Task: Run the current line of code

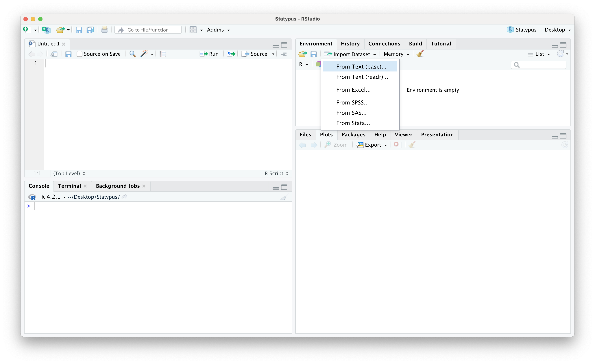Action: click(209, 54)
